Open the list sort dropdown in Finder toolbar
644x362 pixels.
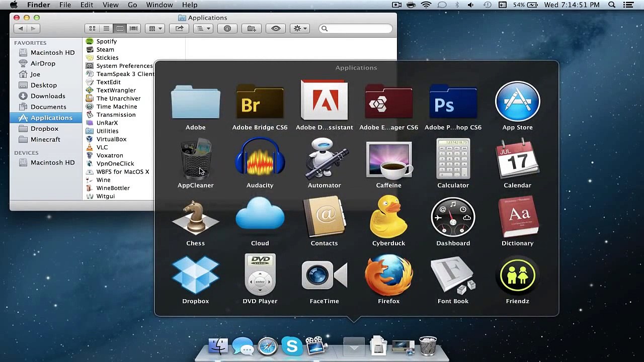[x=203, y=29]
